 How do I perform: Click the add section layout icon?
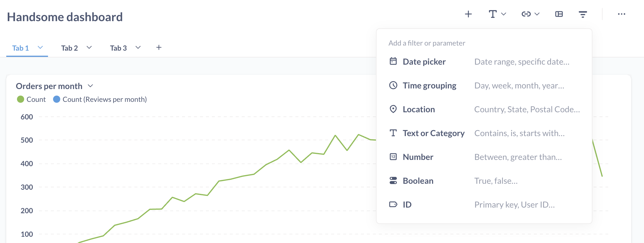(559, 14)
